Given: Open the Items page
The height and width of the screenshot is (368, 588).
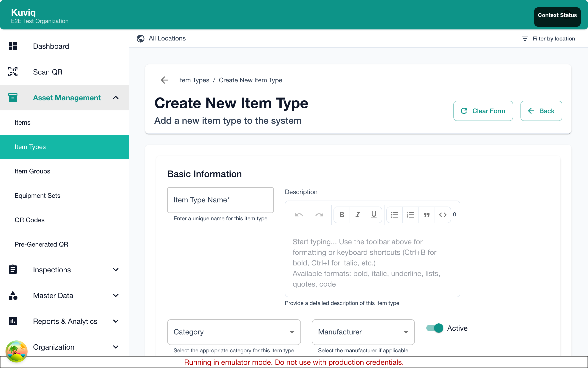Looking at the screenshot, I should 64,122.
